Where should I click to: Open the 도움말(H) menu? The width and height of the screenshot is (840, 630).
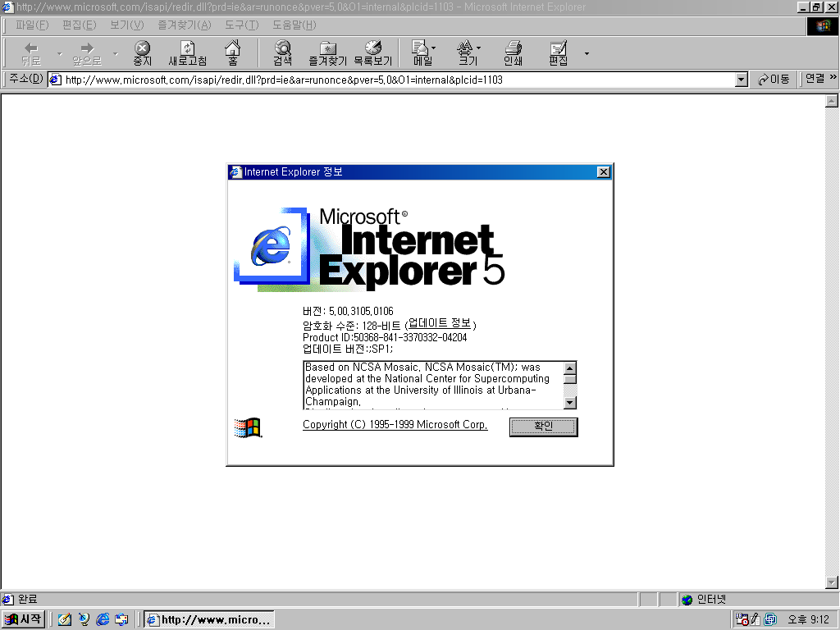(x=294, y=25)
